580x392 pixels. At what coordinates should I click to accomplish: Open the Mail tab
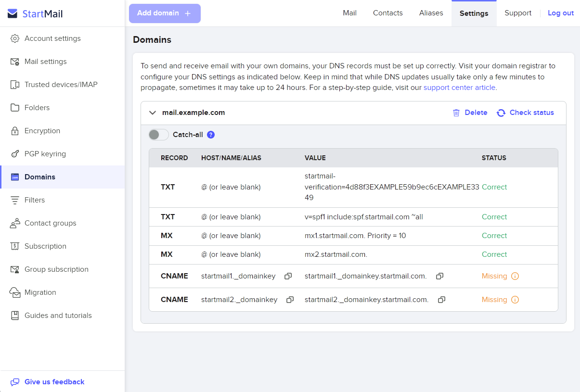pyautogui.click(x=350, y=13)
